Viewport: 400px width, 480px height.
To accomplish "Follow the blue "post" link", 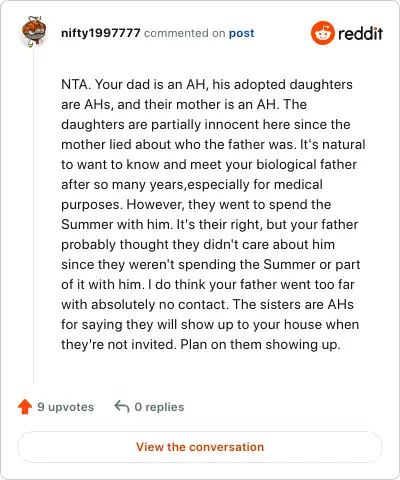I will [241, 33].
